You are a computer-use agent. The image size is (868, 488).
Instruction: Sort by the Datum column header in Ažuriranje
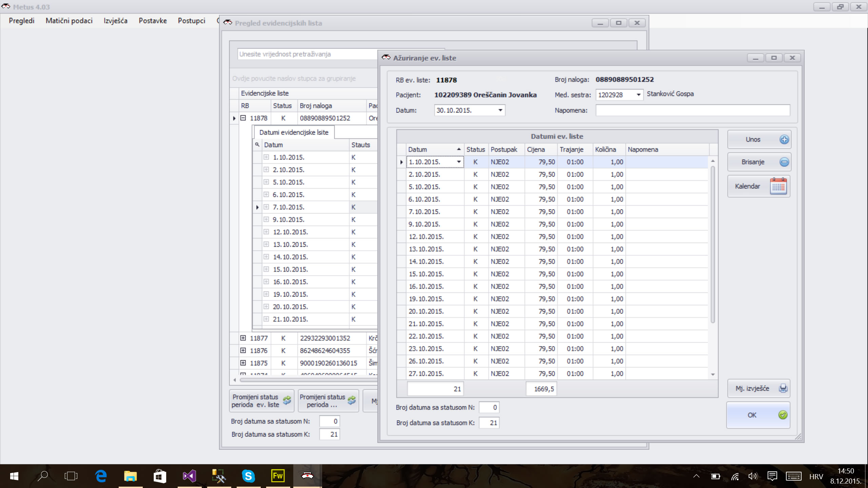435,149
